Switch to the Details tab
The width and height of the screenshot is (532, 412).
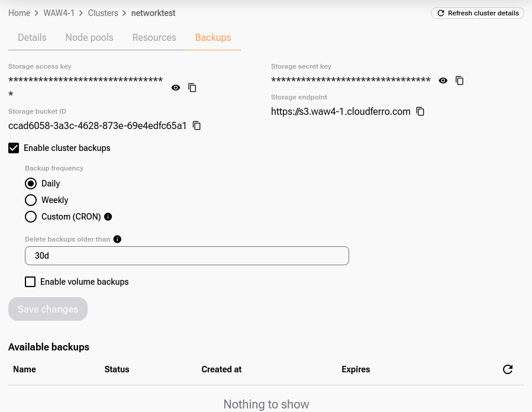tap(32, 37)
